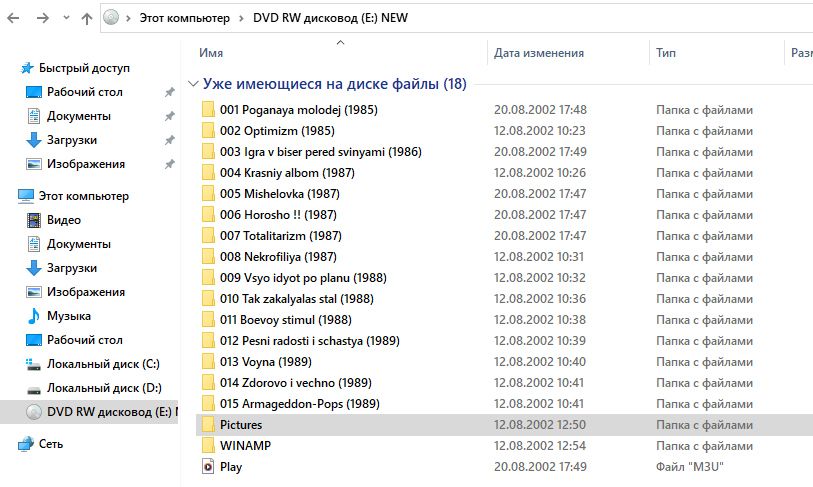Viewport: 813px width, 487px height.
Task: Select file name '013 Voyna (1989)'
Action: click(265, 361)
